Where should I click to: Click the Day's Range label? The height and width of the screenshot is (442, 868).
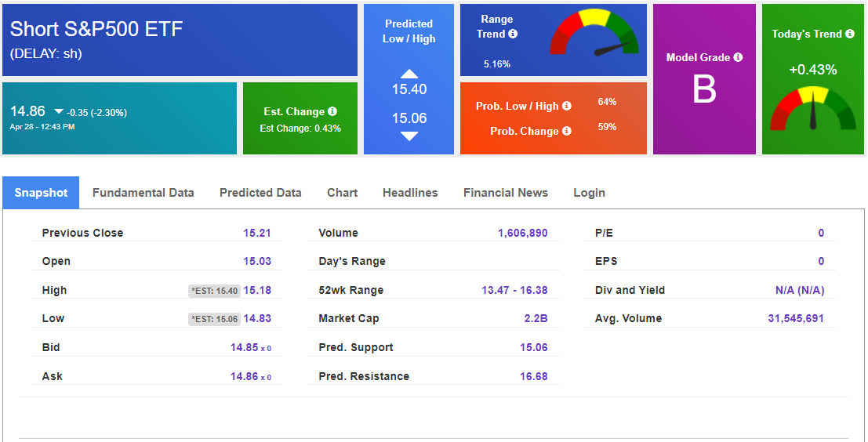352,261
